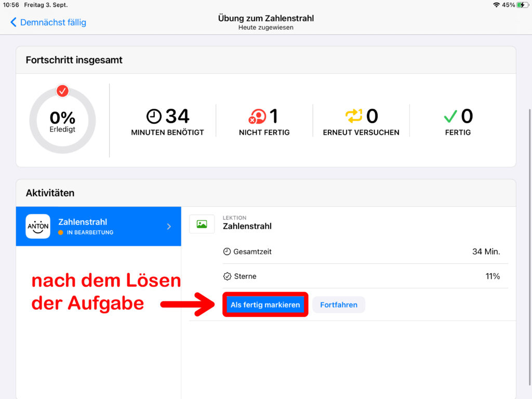Tap the red checkmark badge on progress ring
This screenshot has height=399, width=532.
tap(62, 91)
